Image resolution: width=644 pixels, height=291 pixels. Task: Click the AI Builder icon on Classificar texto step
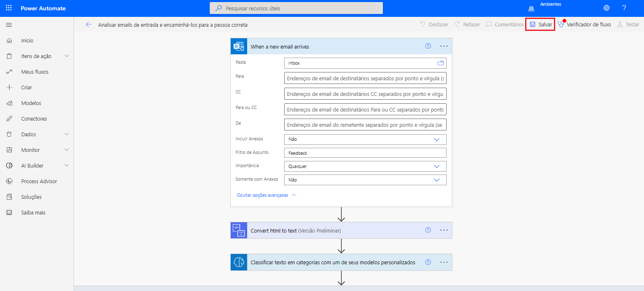click(x=239, y=262)
